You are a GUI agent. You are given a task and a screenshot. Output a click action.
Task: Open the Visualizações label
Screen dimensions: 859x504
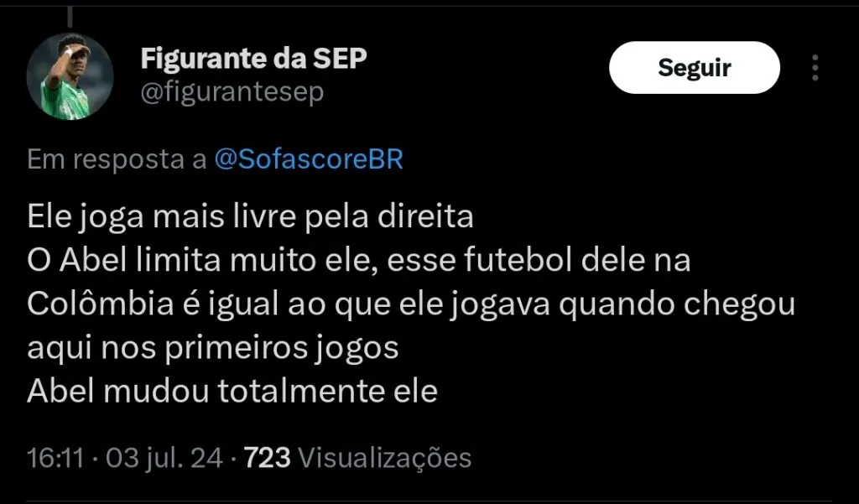385,458
